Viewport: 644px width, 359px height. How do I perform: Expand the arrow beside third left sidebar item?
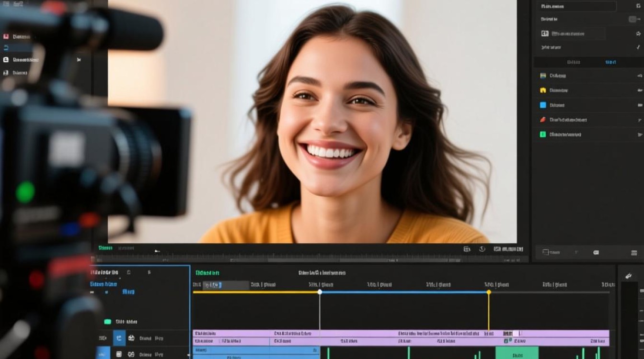tap(79, 60)
